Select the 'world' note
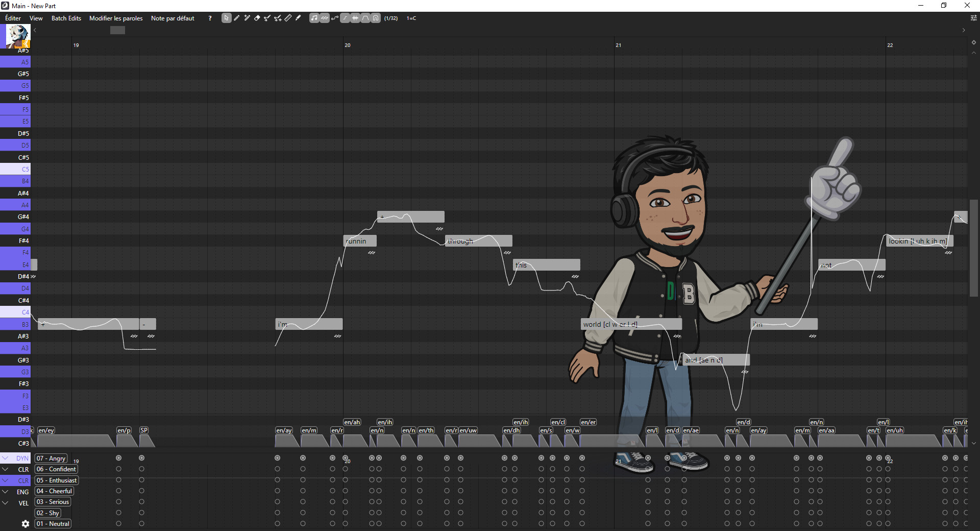 tap(631, 324)
